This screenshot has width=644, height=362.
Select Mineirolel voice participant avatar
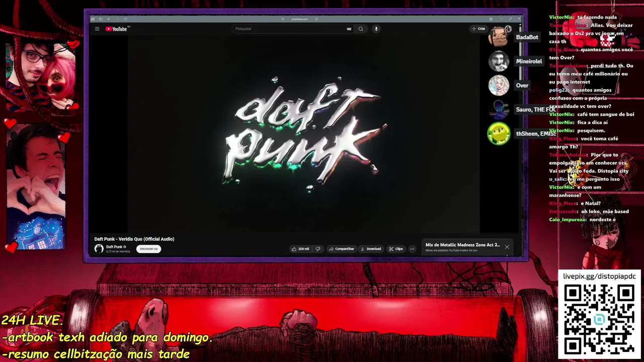499,61
